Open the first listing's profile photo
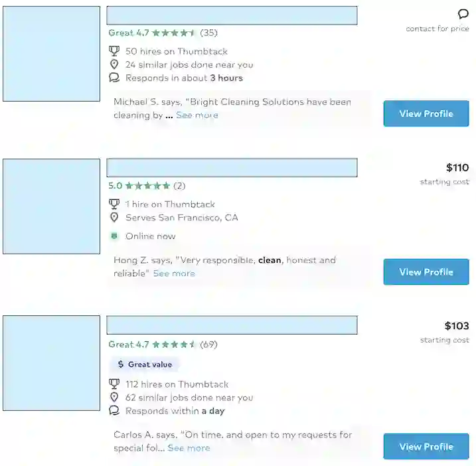476x466 pixels. pos(51,54)
